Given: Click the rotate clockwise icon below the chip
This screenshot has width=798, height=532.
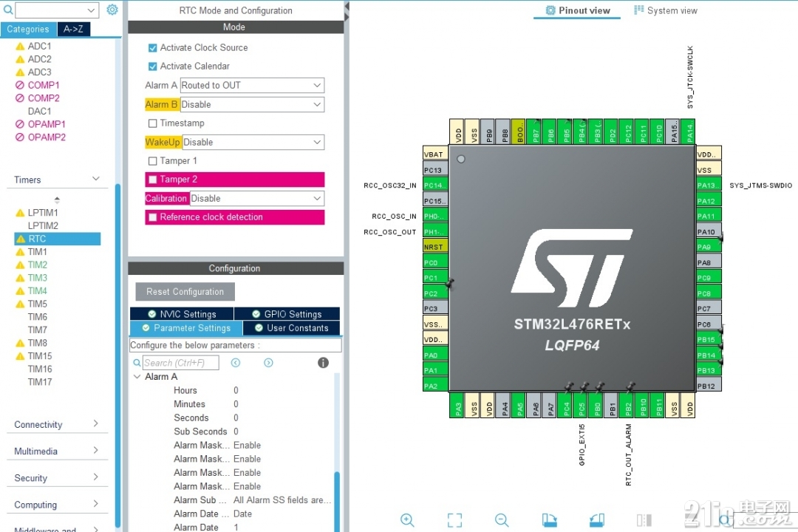Looking at the screenshot, I should pyautogui.click(x=549, y=519).
